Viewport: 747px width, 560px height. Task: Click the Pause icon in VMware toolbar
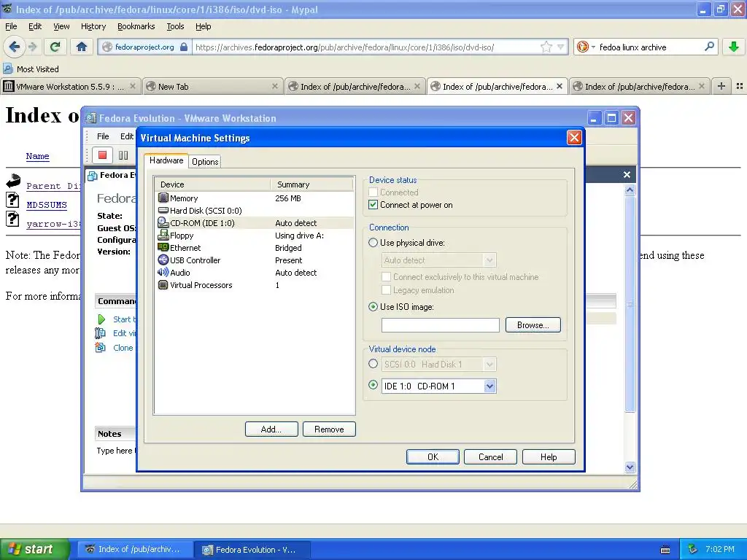click(123, 155)
